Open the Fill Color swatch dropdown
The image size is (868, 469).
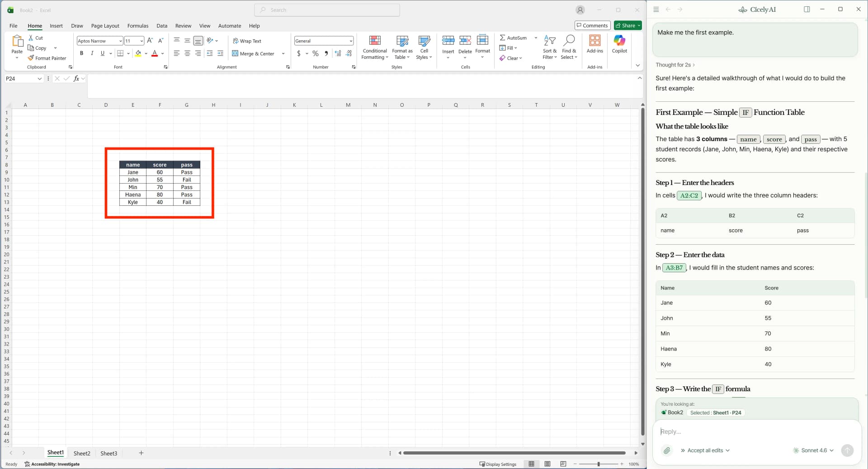146,53
